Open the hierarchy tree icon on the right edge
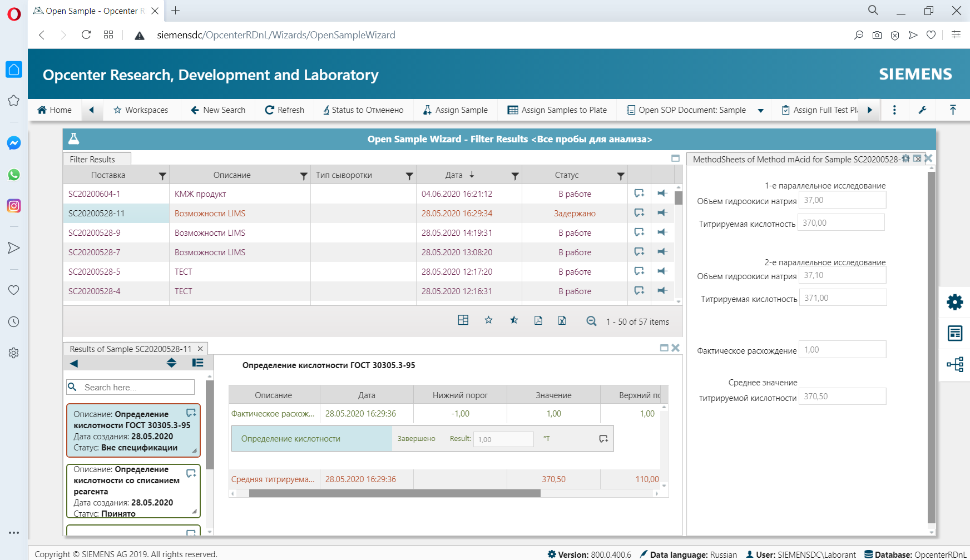 pyautogui.click(x=955, y=364)
